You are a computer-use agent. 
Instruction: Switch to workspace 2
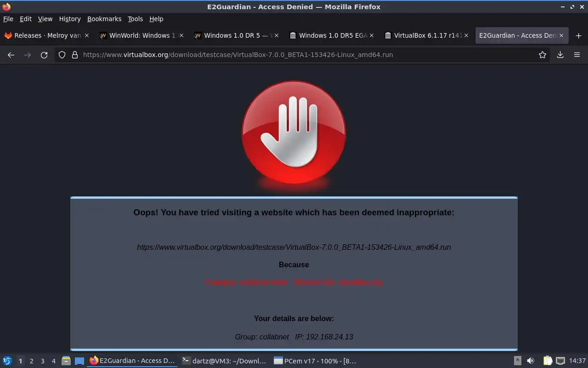(x=31, y=361)
